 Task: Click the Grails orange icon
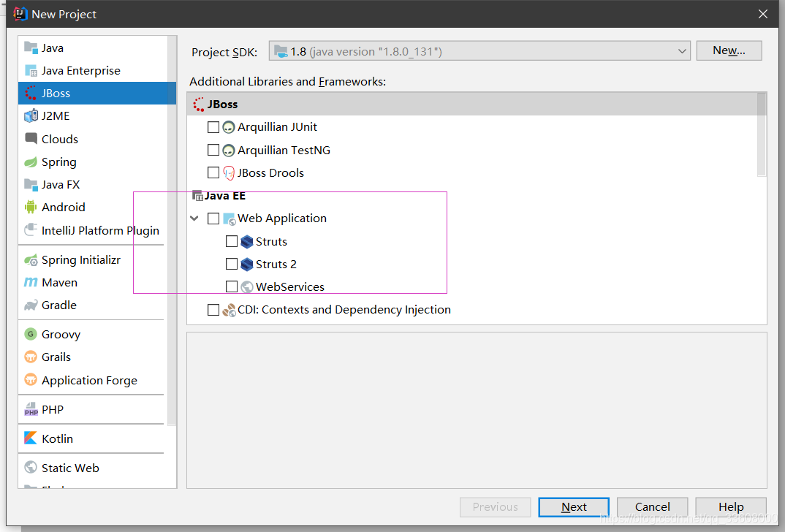click(31, 357)
